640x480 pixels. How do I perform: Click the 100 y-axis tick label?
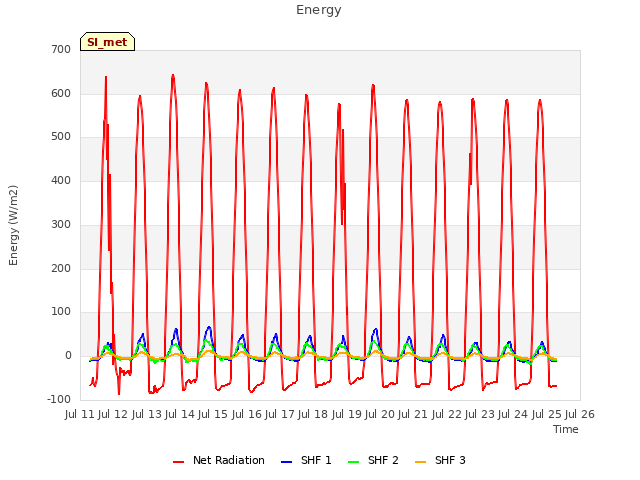(61, 312)
